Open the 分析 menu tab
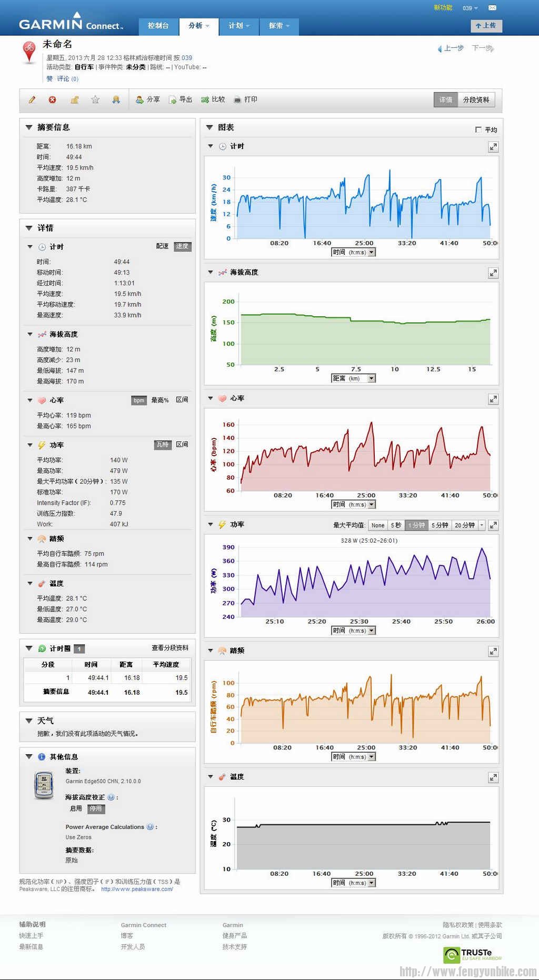This screenshot has height=980, width=539. [199, 26]
